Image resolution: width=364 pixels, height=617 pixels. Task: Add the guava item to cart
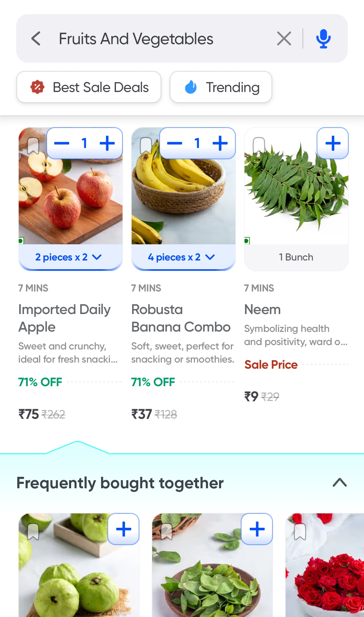pyautogui.click(x=123, y=529)
